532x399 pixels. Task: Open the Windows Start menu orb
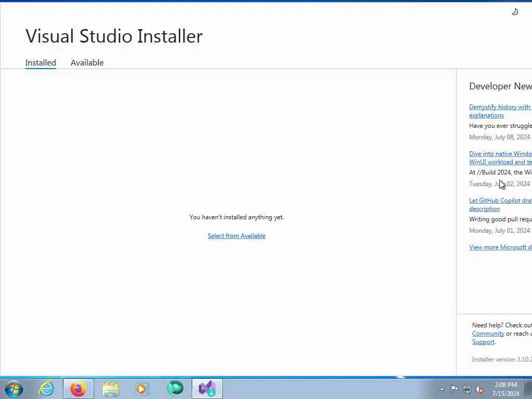pos(14,389)
